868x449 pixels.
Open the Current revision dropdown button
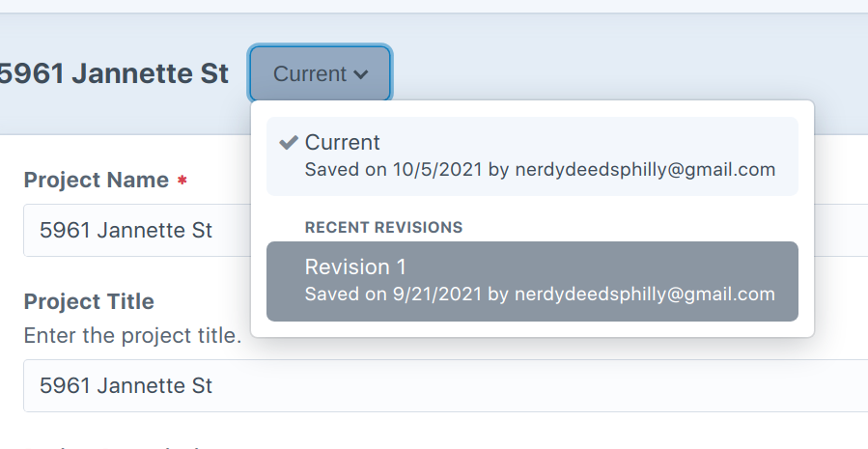tap(320, 73)
